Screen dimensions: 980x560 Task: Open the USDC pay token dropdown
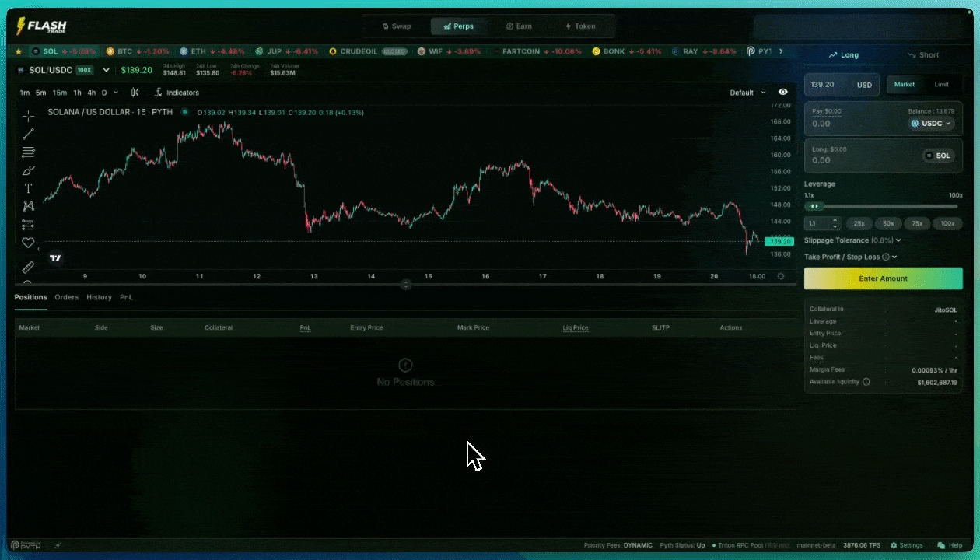tap(930, 123)
